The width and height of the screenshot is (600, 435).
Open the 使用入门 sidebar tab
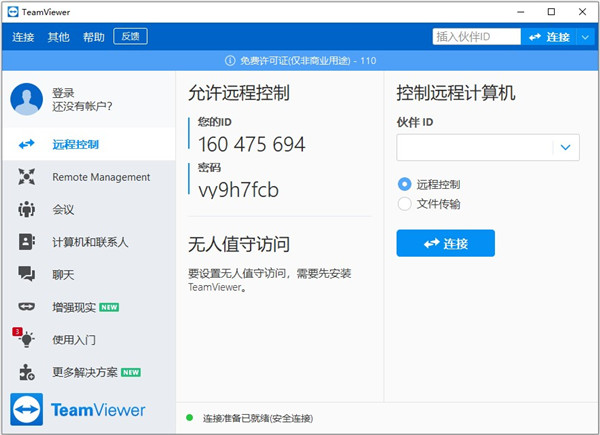tap(89, 339)
